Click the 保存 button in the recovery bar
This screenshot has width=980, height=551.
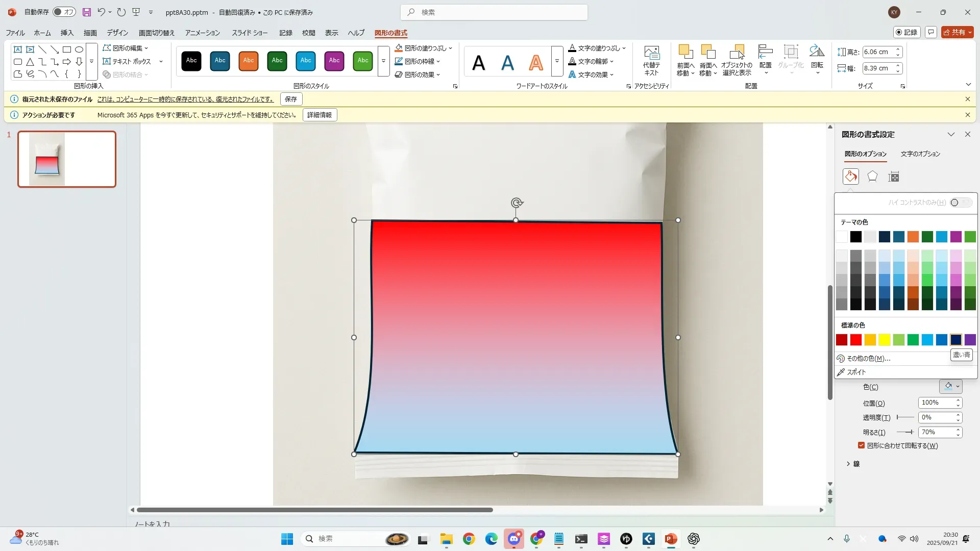pos(290,99)
